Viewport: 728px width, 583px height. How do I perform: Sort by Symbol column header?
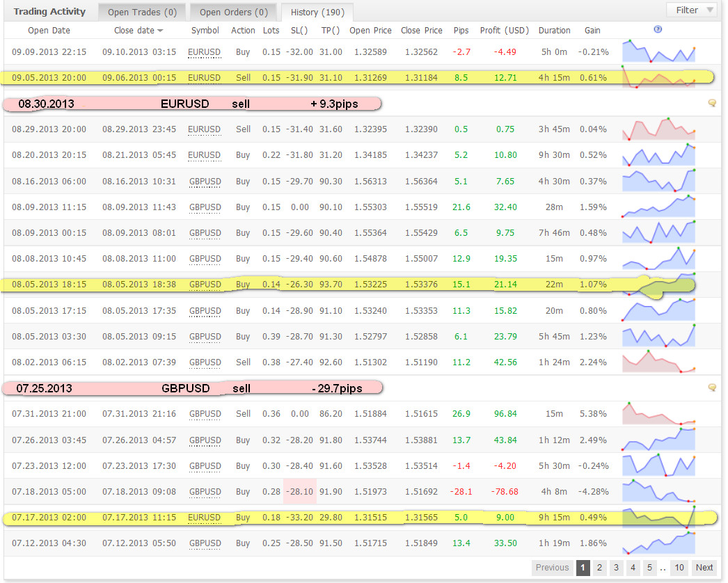[x=205, y=31]
